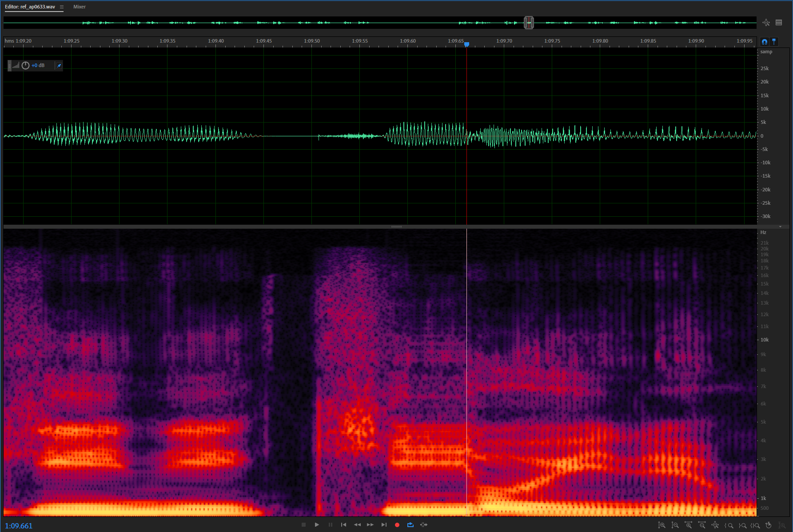Click Zoom In Time icon
This screenshot has height=532, width=793.
coord(688,525)
